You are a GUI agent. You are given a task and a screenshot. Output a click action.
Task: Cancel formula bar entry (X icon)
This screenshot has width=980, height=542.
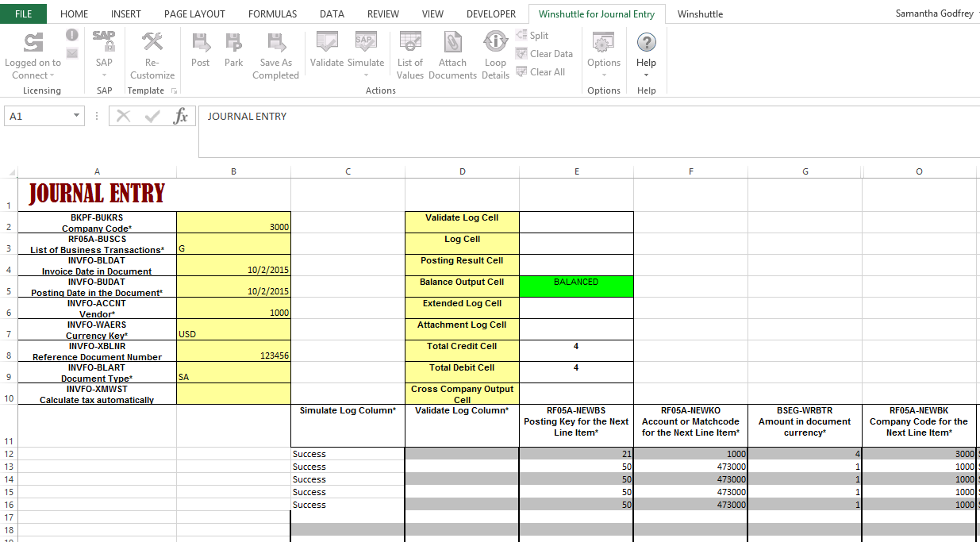point(123,116)
